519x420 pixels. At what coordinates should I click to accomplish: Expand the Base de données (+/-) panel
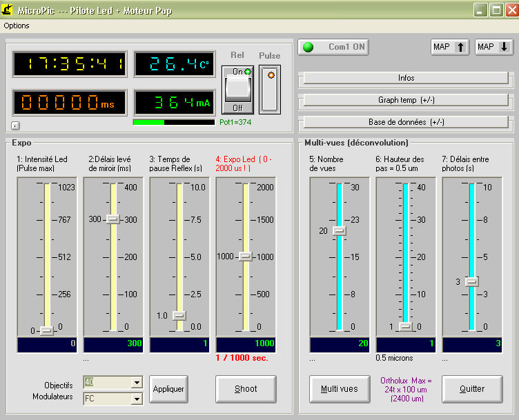tap(406, 122)
